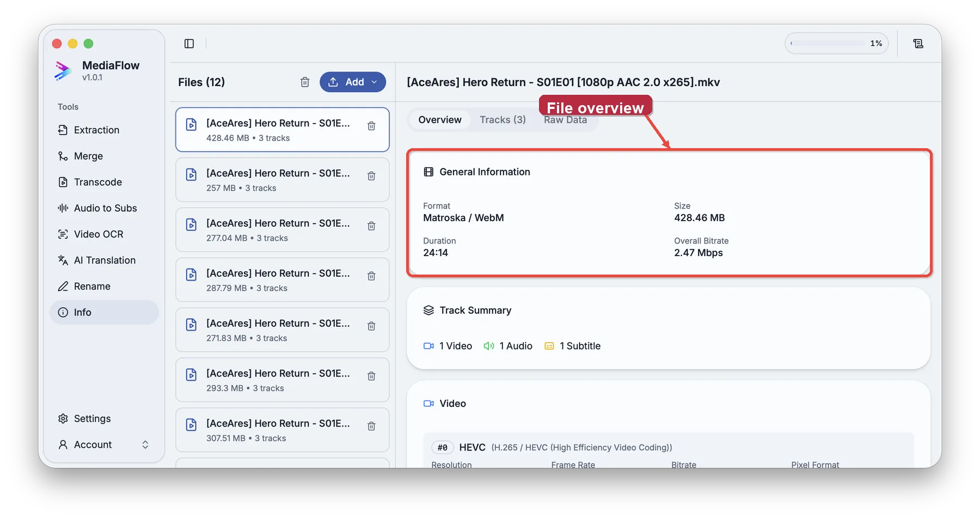Select the 257 MB file card

coord(282,180)
